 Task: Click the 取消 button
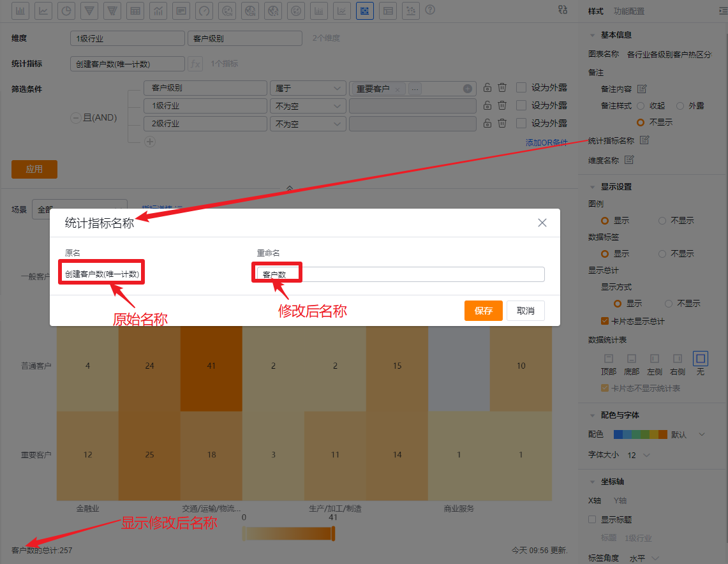point(525,311)
